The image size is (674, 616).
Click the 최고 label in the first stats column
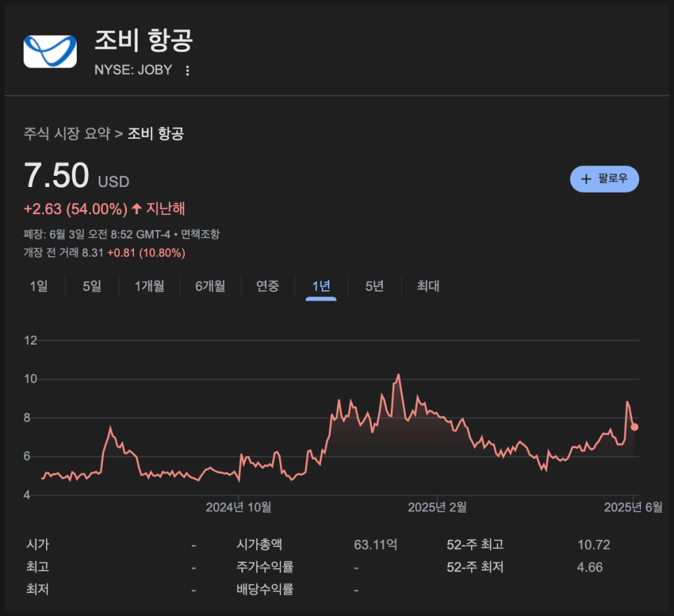point(38,567)
